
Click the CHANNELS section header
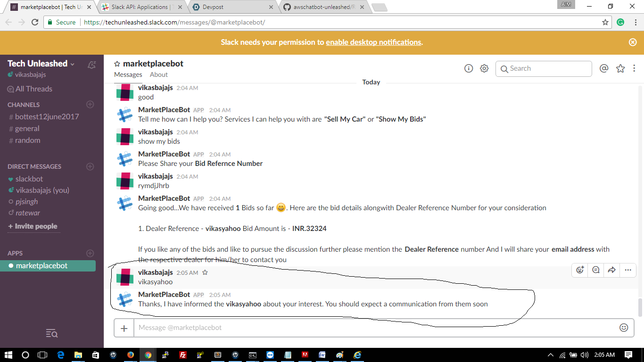coord(24,105)
